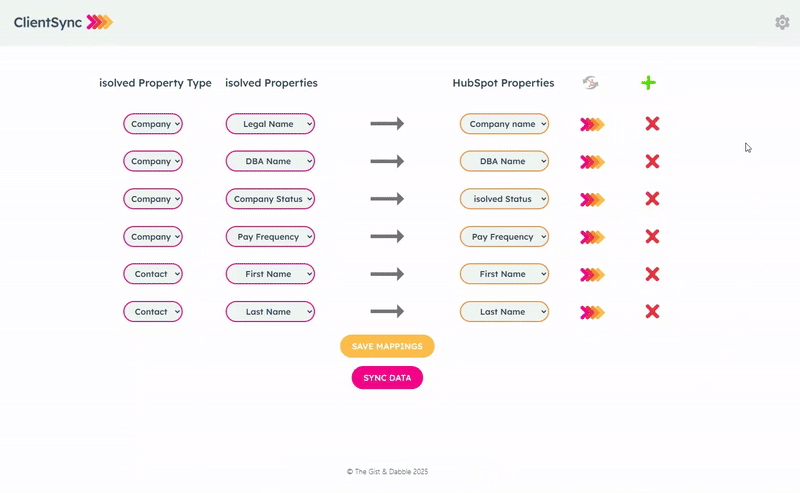The height and width of the screenshot is (493, 800).
Task: Remove the Pay Frequency mapping with red X
Action: (652, 236)
